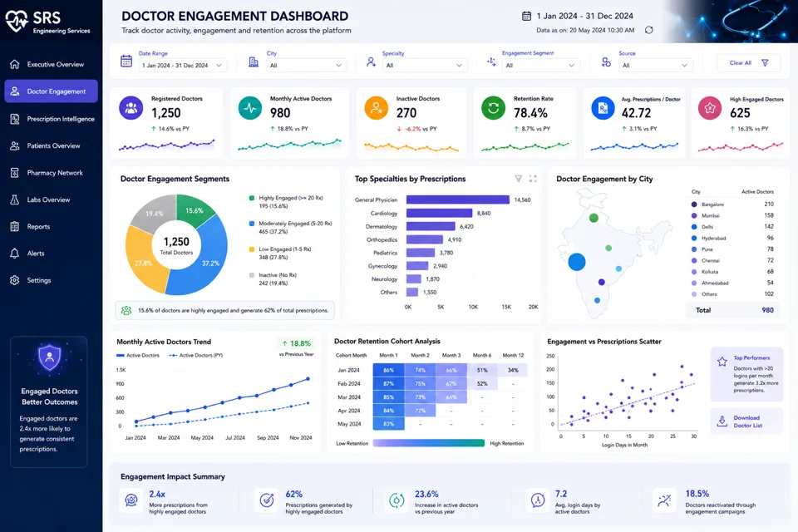Click Low Engaged yellow legend swatch
This screenshot has height=532, width=798.
pos(251,249)
